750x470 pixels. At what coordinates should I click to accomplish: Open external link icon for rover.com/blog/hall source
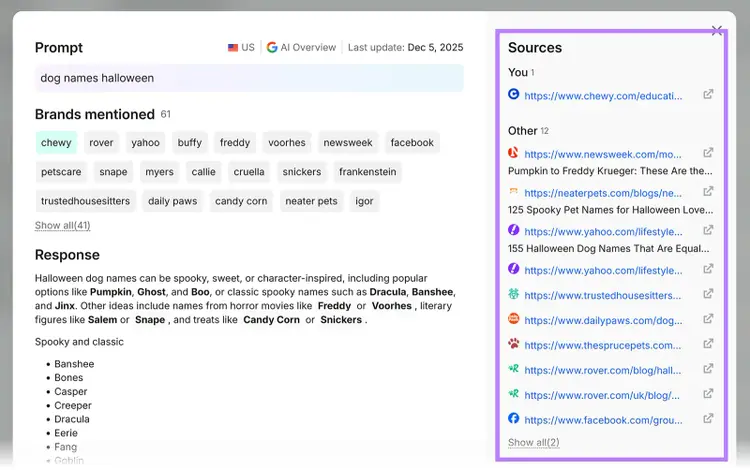[x=708, y=369]
